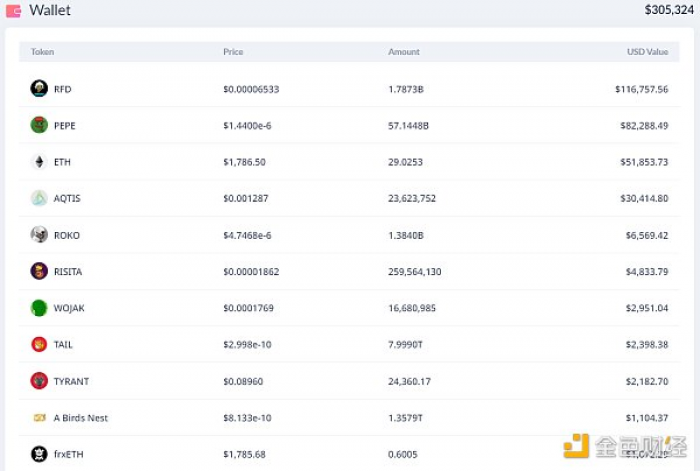The height and width of the screenshot is (471, 700).
Task: Click ROKO amount 1.3840B
Action: pos(406,235)
